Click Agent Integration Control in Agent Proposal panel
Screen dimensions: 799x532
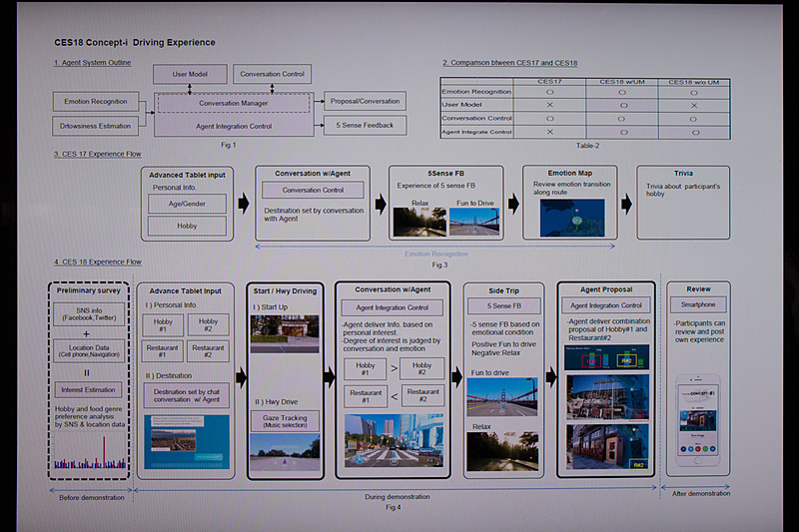click(x=606, y=305)
